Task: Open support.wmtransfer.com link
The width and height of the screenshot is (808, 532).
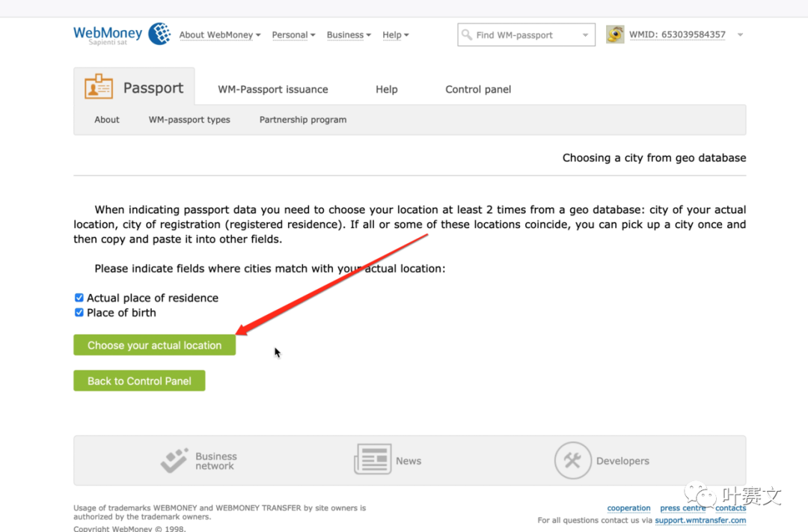Action: [x=700, y=520]
